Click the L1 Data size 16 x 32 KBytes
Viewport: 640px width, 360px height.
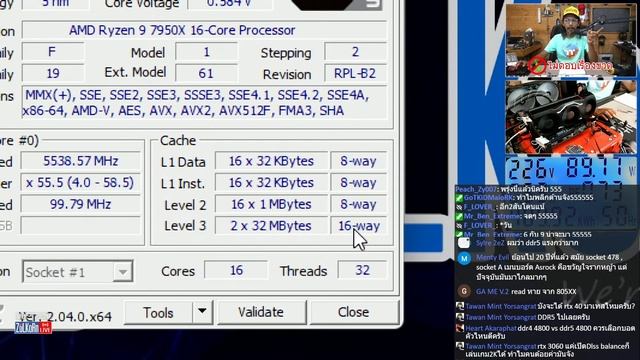click(271, 161)
